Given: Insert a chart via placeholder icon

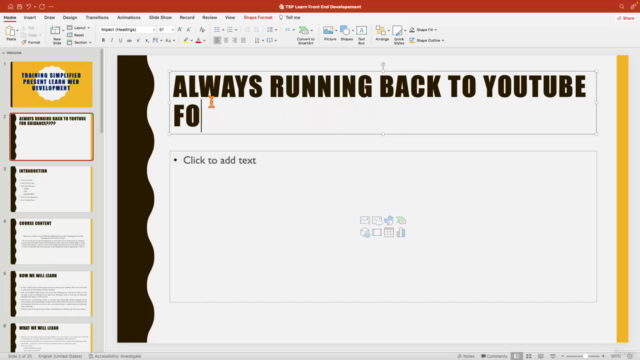Looking at the screenshot, I should pyautogui.click(x=401, y=233).
